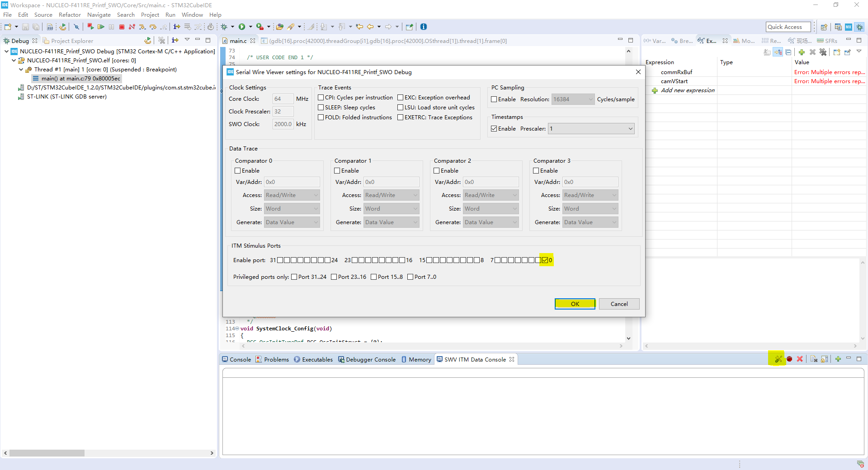Click Add new expression link

(x=688, y=90)
